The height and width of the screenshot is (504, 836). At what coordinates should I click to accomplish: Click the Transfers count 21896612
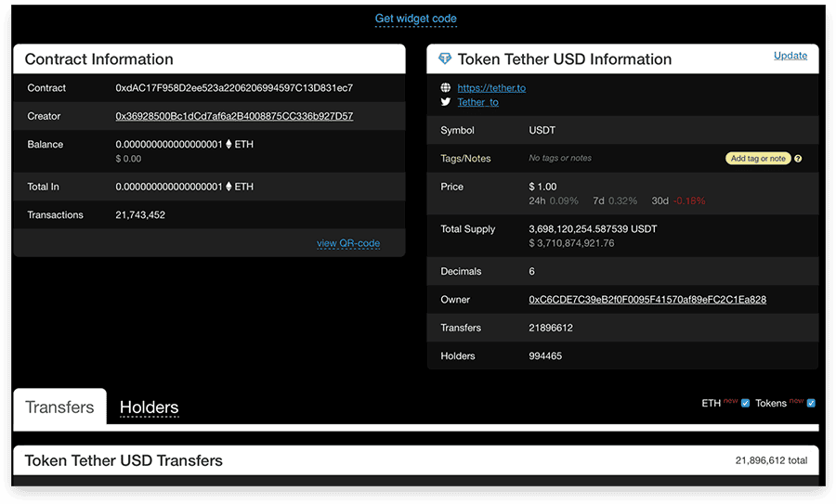550,328
